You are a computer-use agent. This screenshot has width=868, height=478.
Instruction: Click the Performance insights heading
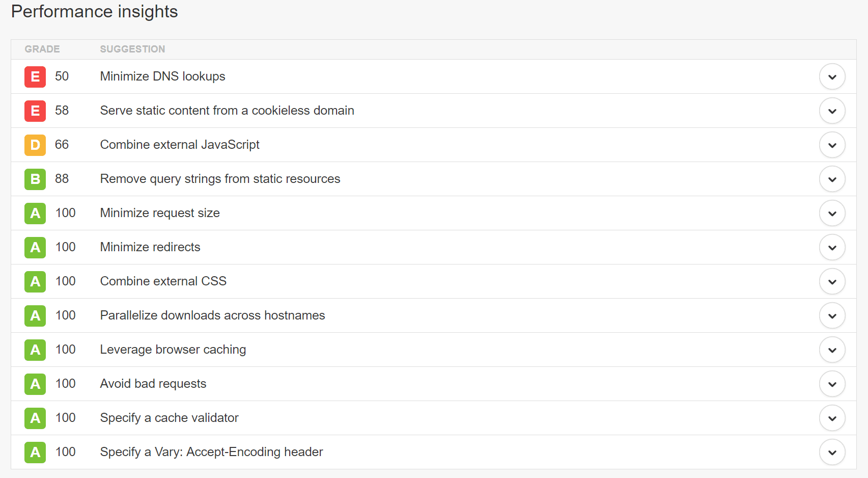[95, 11]
